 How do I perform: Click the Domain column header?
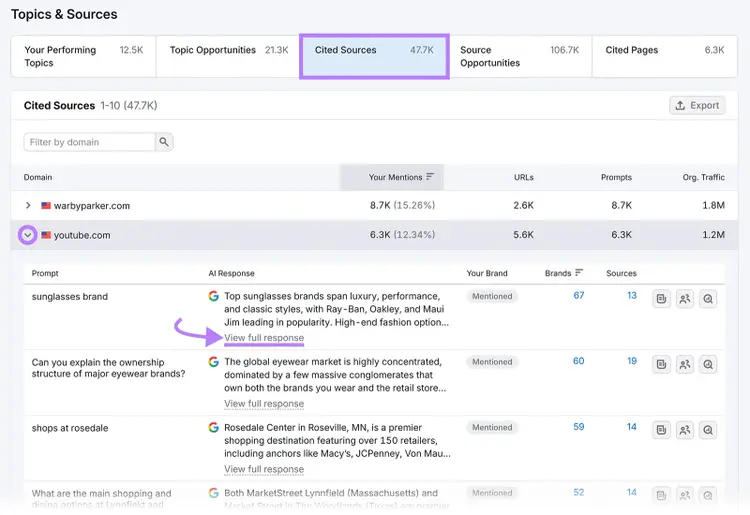(38, 177)
